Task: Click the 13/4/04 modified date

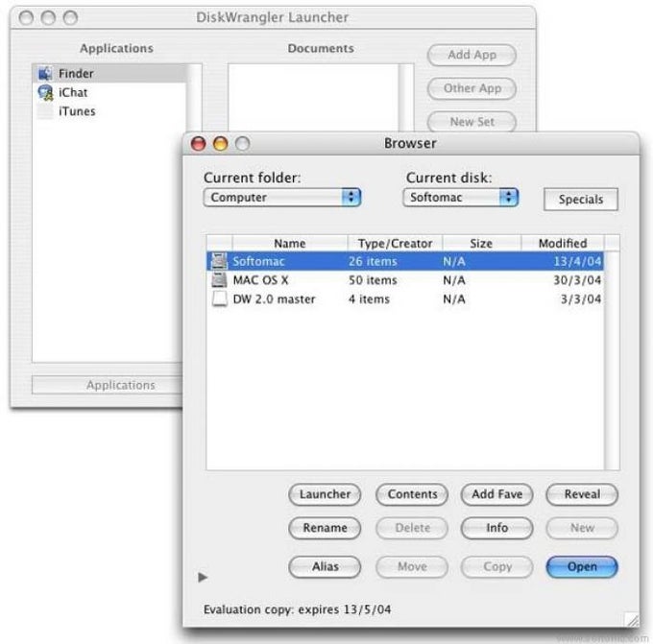Action: (x=577, y=261)
